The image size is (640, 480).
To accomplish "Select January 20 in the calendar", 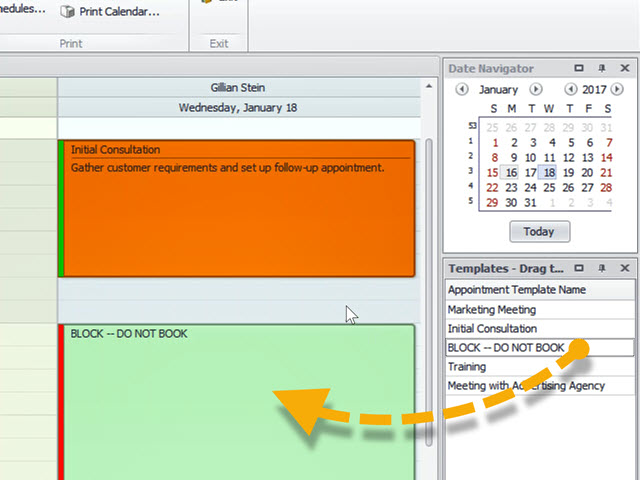I will pos(587,173).
